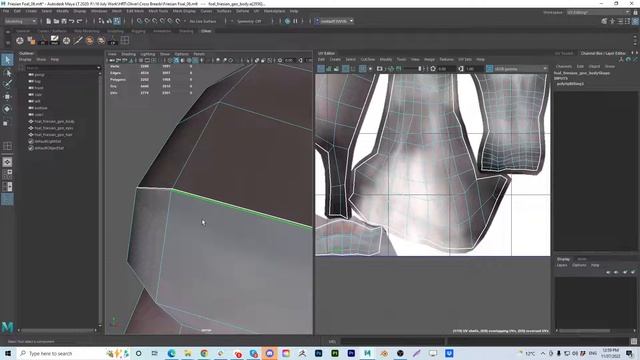Click UV Editor exposure icon
640x360 pixels.
(433, 69)
